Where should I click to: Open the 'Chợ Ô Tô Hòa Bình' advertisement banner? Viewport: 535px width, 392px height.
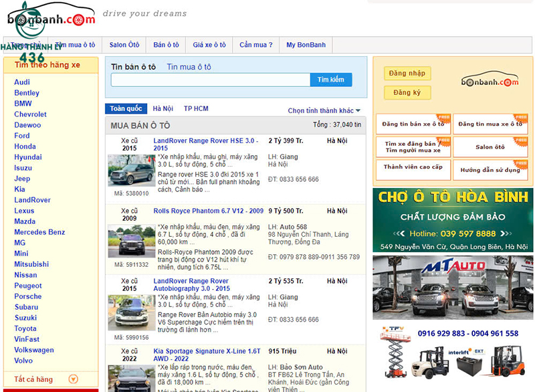point(453,220)
